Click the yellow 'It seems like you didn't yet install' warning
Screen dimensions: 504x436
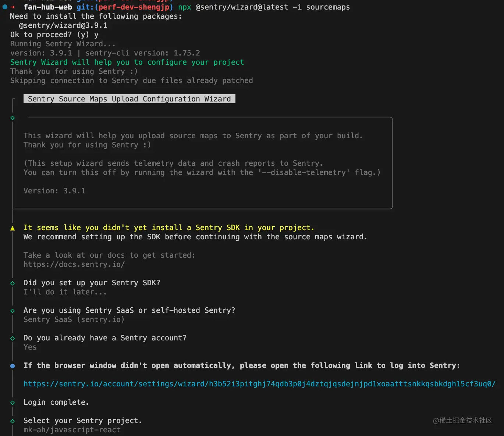point(169,228)
